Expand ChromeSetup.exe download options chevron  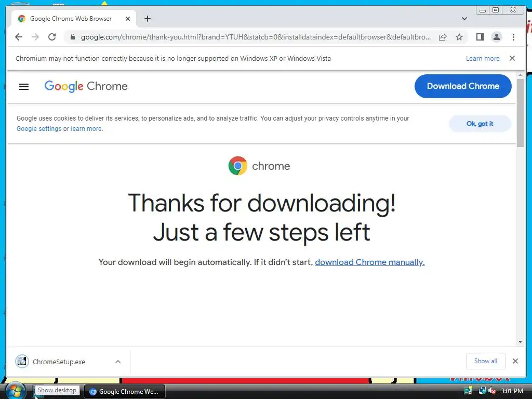[x=118, y=362]
